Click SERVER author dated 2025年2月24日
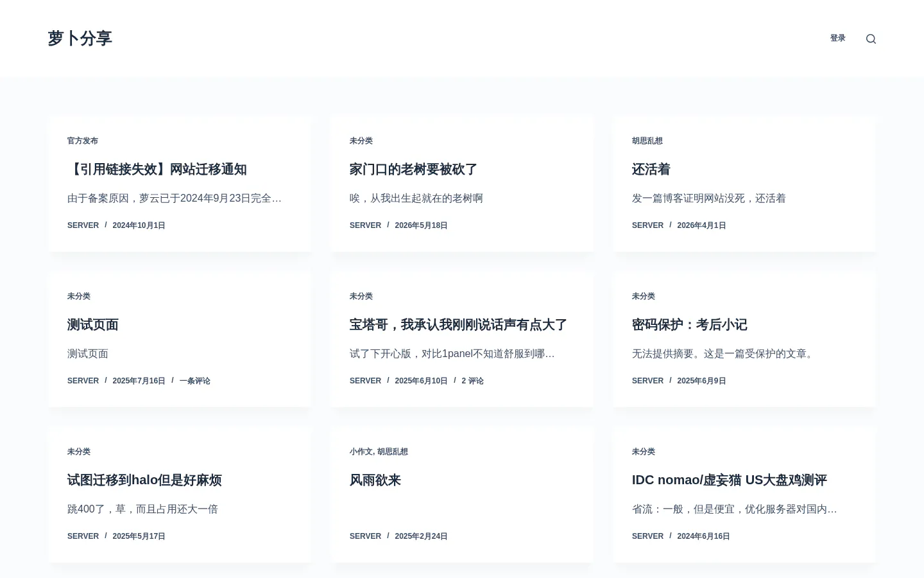 point(366,536)
